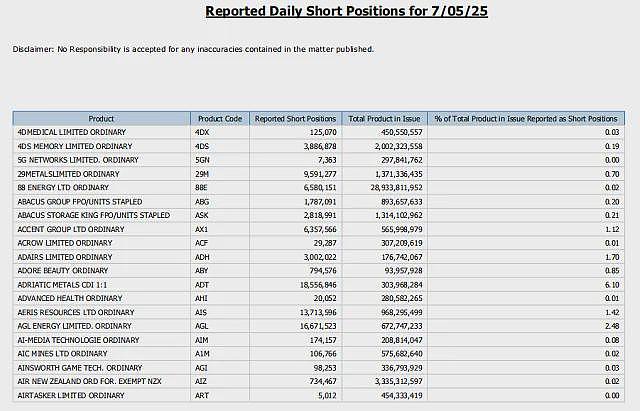Screen dimensions: 640x411
Task: Click the Total Product in Issue header
Action: coord(384,119)
